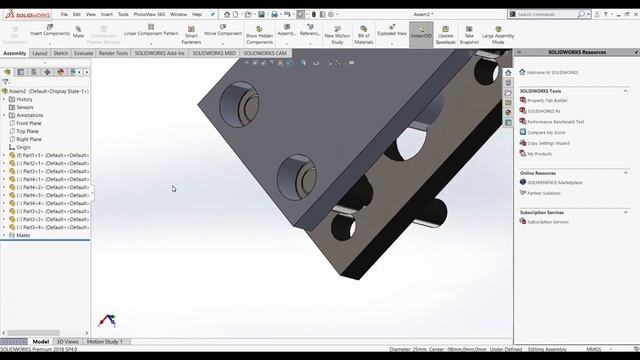The height and width of the screenshot is (360, 640).
Task: Click the filter funnel icon in feature tree
Action: pos(6,82)
